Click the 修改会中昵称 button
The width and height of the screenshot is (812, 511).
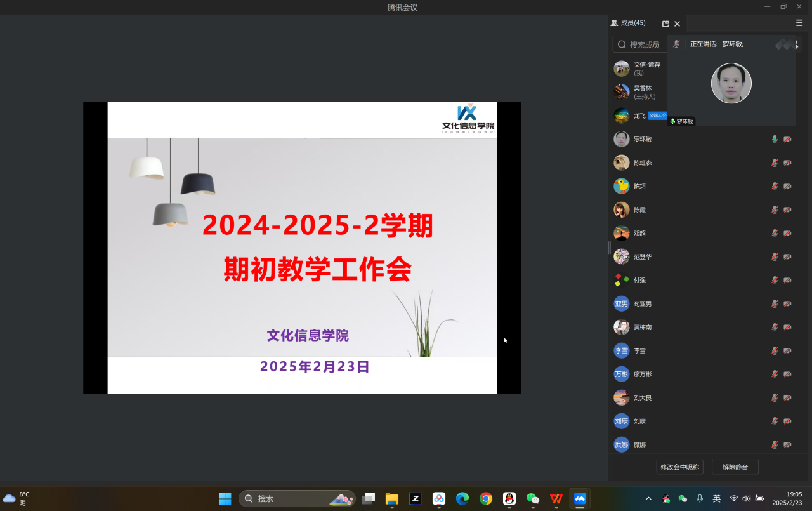(679, 467)
